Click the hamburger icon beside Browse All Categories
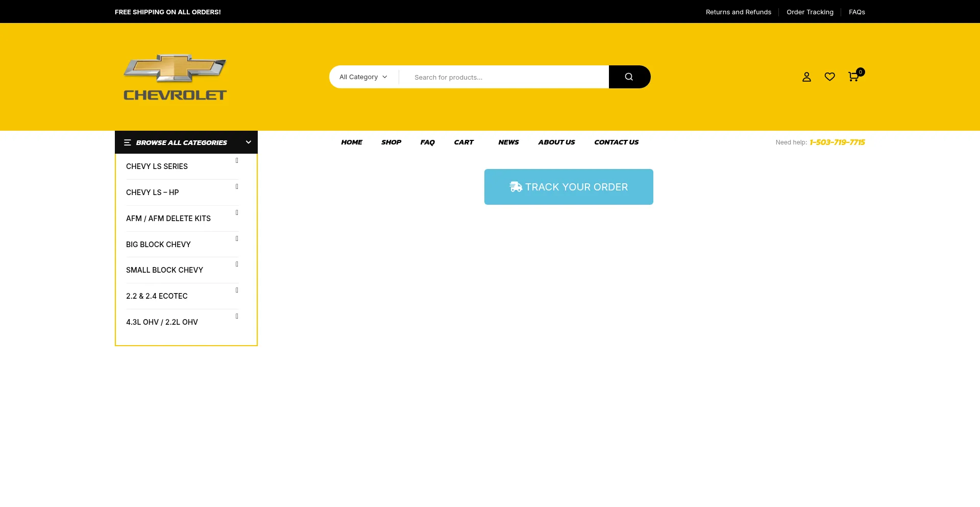The image size is (980, 507). click(x=128, y=142)
